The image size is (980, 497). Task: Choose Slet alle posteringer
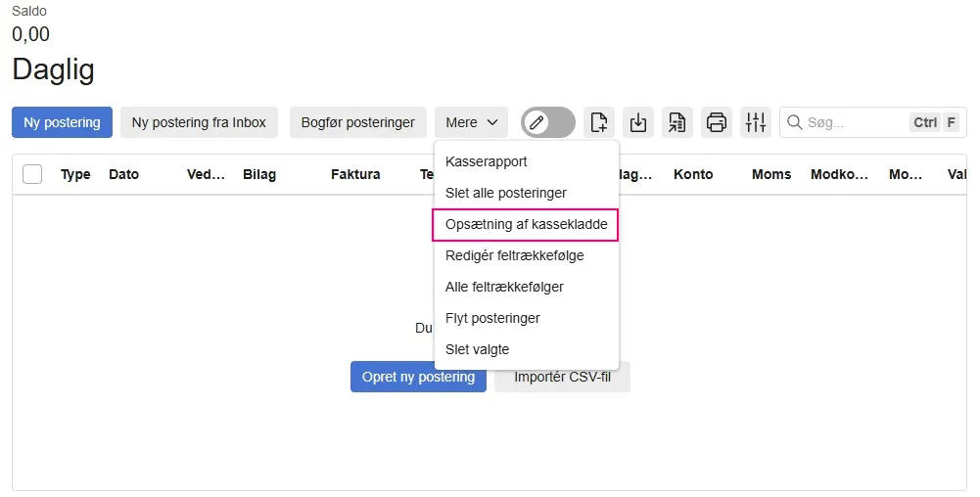tap(505, 193)
